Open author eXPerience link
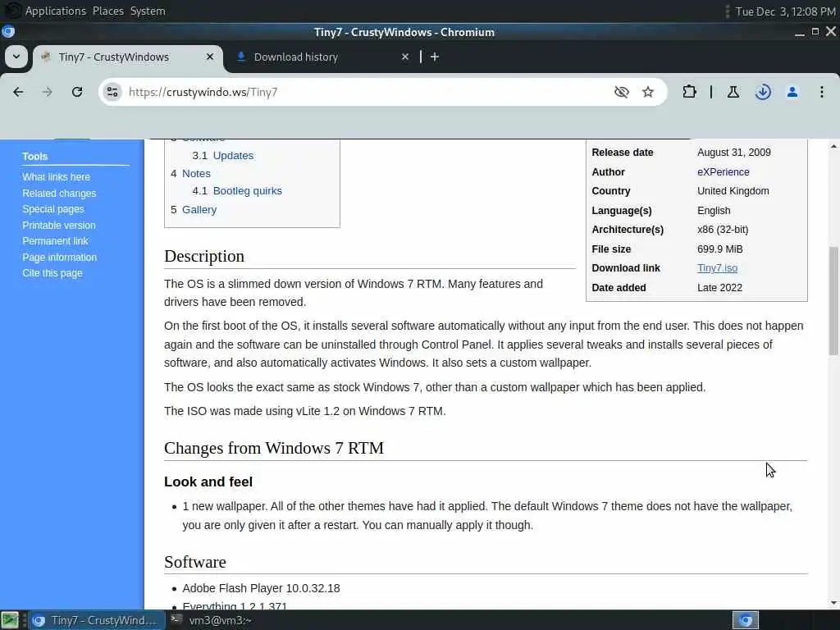 coord(724,172)
